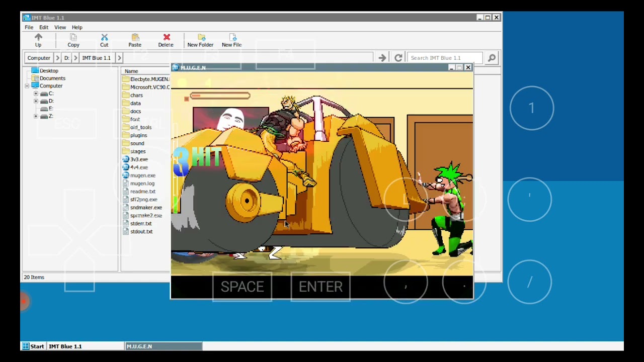The width and height of the screenshot is (644, 362).
Task: Refresh the file listing
Action: (398, 58)
